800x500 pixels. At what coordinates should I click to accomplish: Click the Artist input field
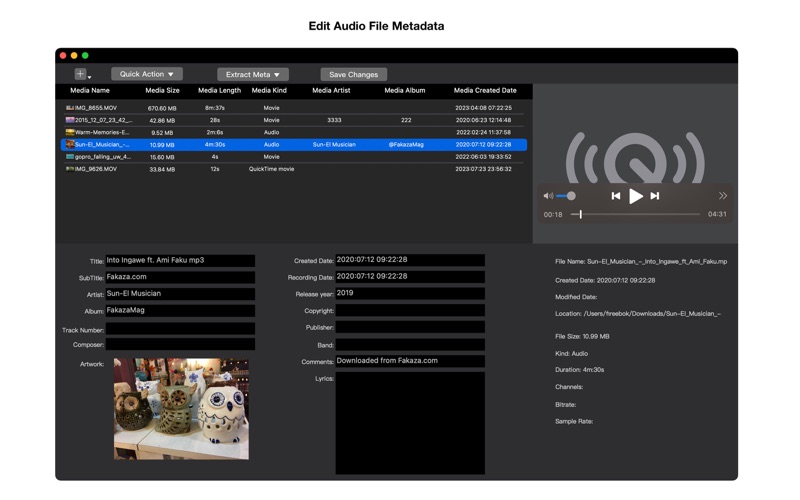pos(180,294)
